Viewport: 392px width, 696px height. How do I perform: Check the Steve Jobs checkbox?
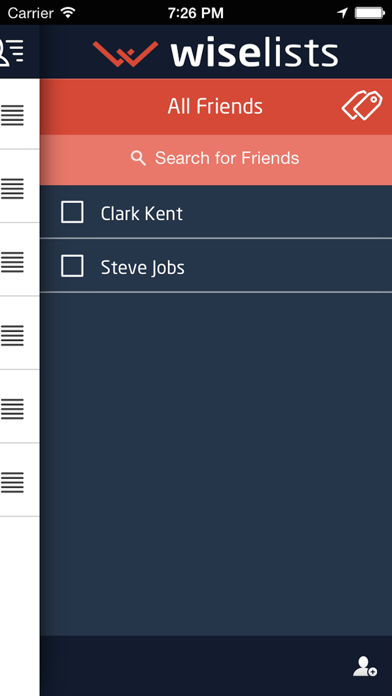(72, 266)
